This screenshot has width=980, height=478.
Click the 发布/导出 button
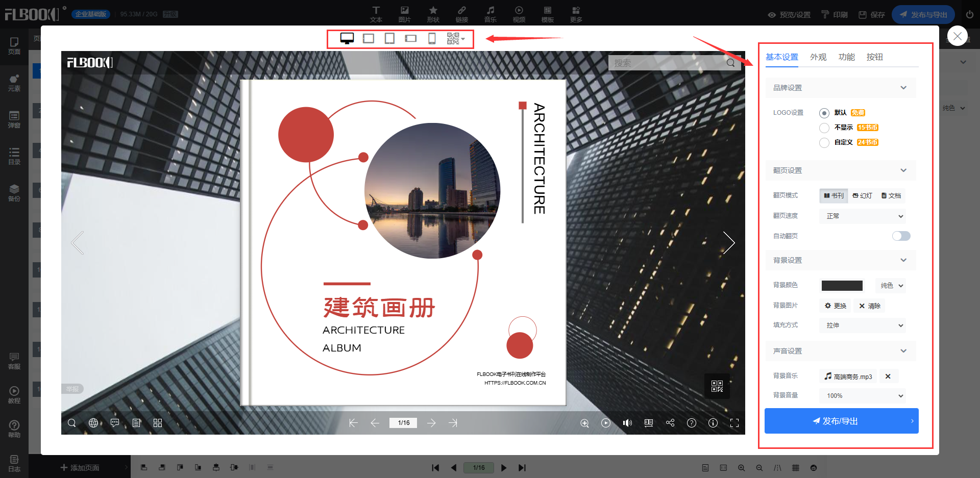click(841, 421)
